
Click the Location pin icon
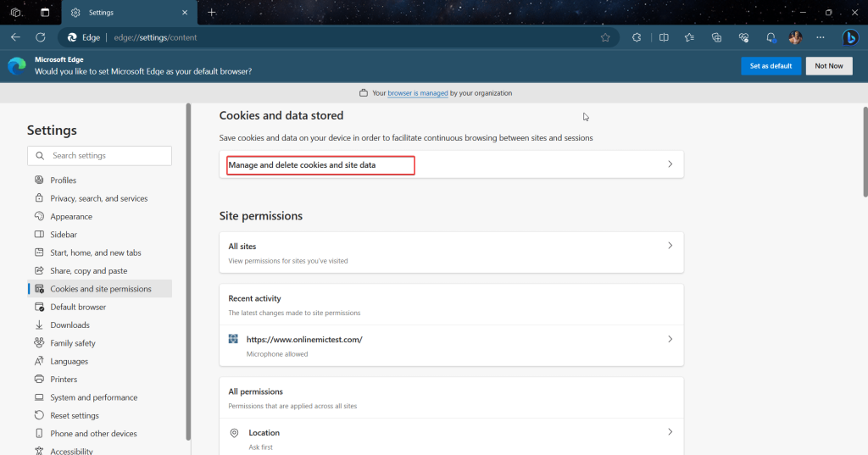(234, 433)
